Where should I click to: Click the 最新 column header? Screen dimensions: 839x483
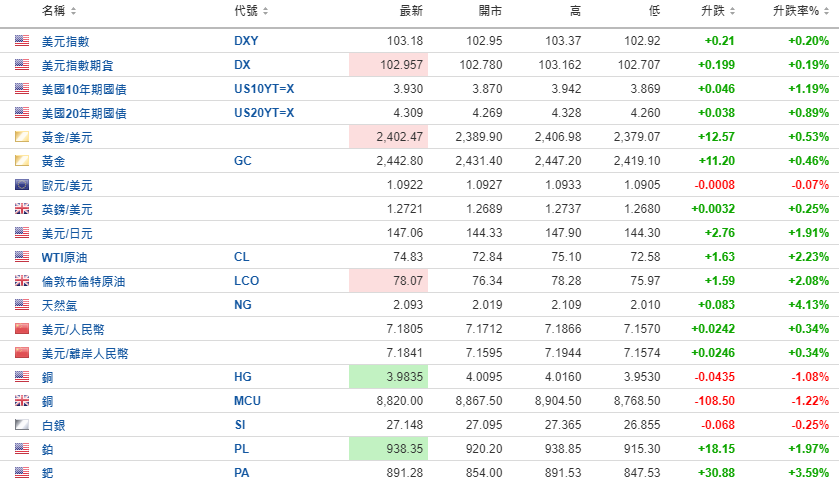tap(410, 11)
